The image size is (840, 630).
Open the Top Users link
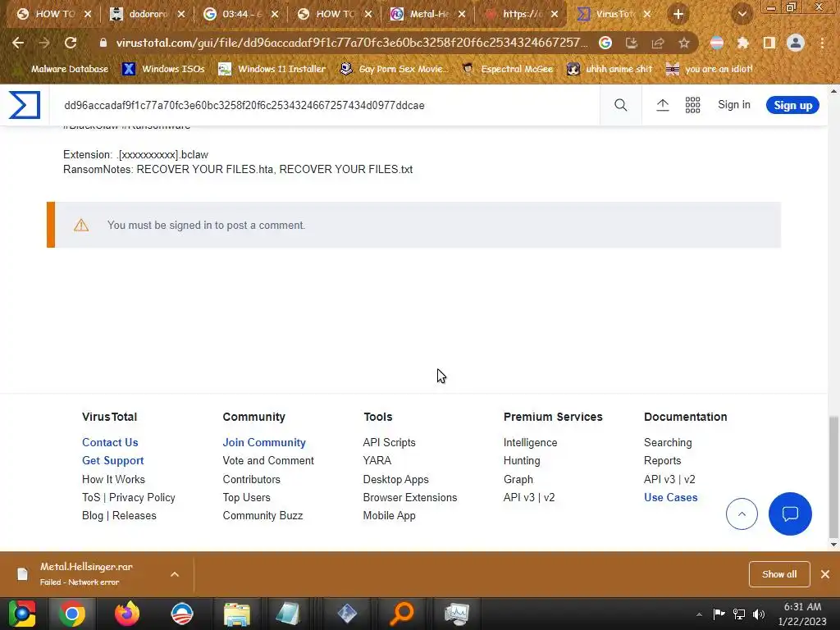click(x=246, y=498)
